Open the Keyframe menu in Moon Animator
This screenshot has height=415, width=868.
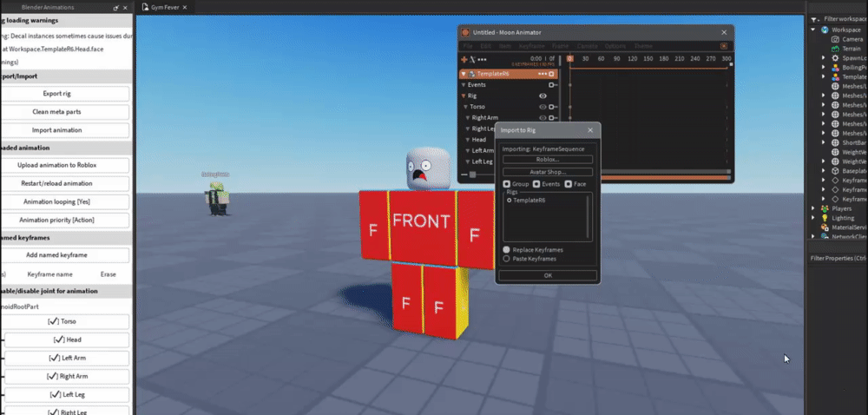coord(531,47)
